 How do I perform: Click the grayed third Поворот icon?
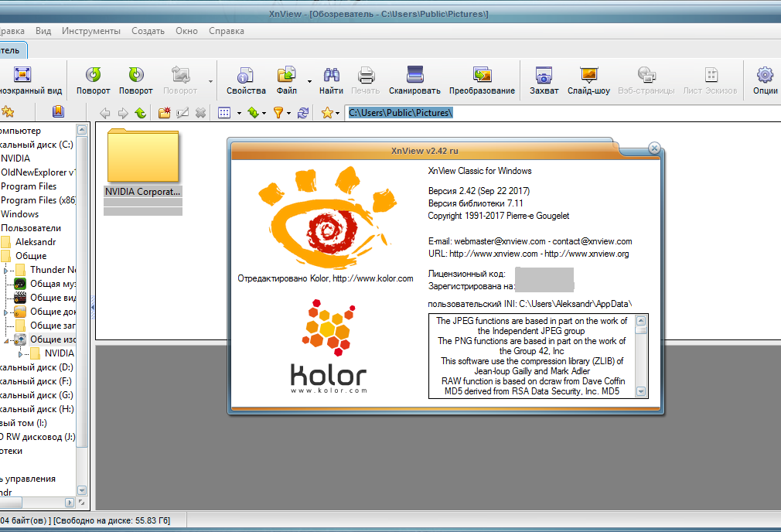point(180,75)
